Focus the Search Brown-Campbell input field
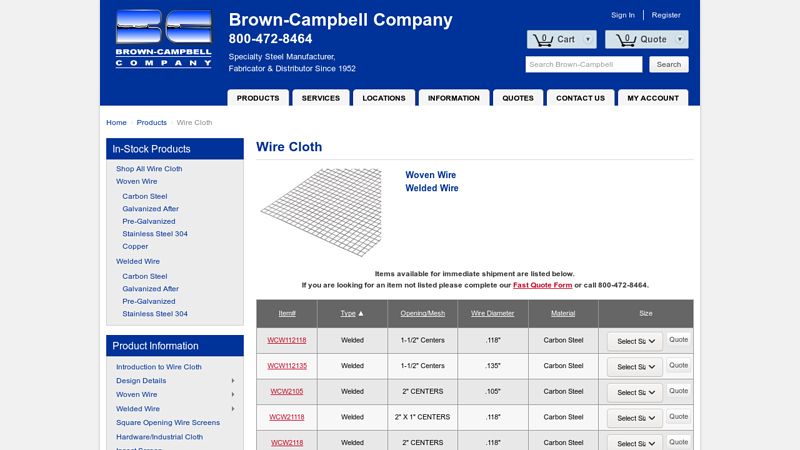The image size is (800, 450). [584, 64]
